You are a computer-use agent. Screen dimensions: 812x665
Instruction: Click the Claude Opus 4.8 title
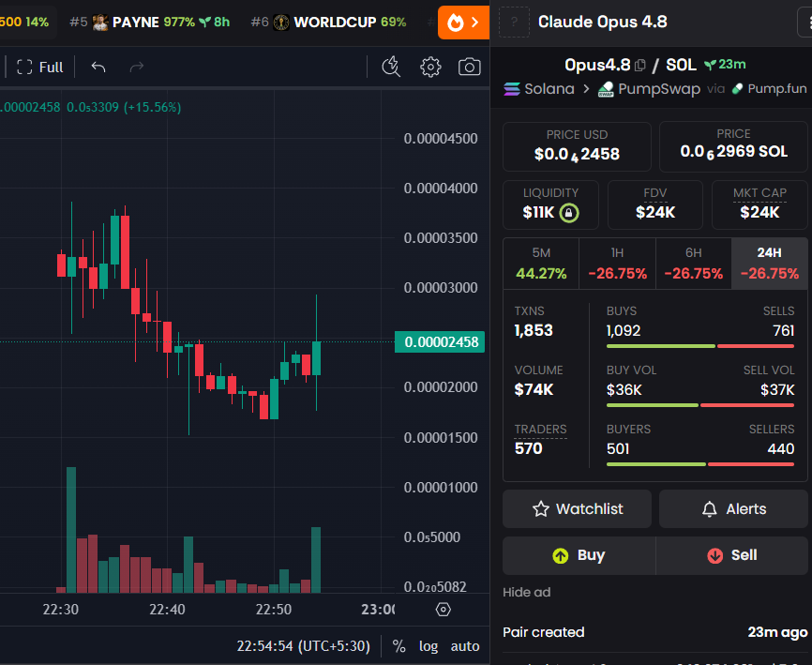[x=602, y=22]
